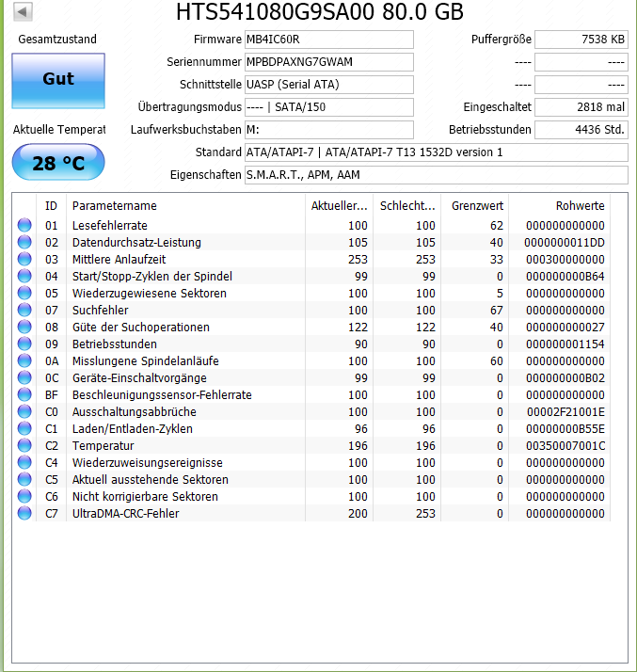Click the Puffergröße value 7538 KB
637x672 pixels.
click(581, 40)
